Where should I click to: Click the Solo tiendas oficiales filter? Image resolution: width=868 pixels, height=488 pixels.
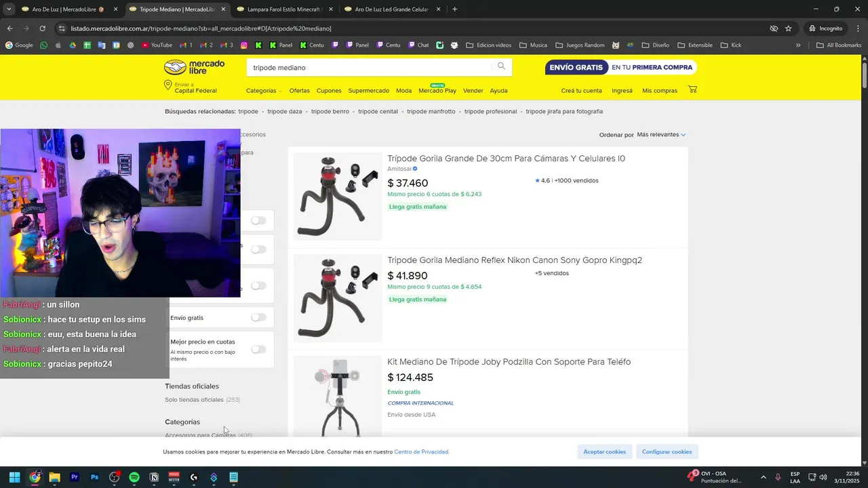click(202, 399)
